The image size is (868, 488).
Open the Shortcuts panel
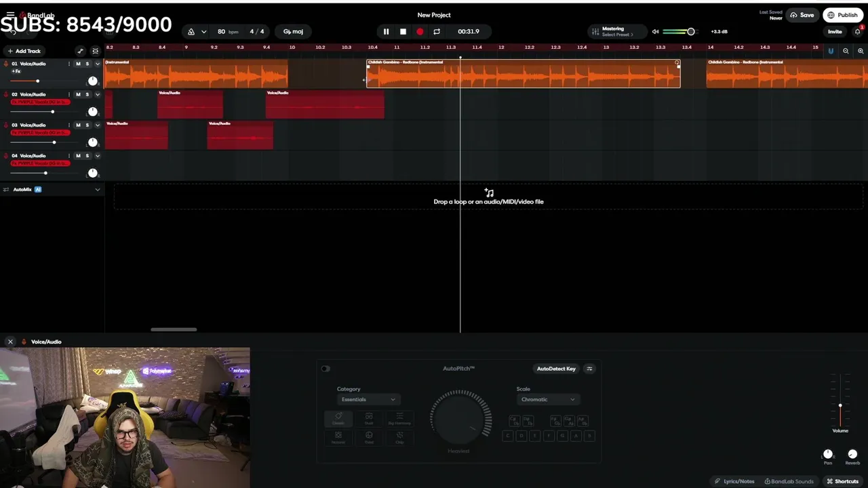click(842, 481)
